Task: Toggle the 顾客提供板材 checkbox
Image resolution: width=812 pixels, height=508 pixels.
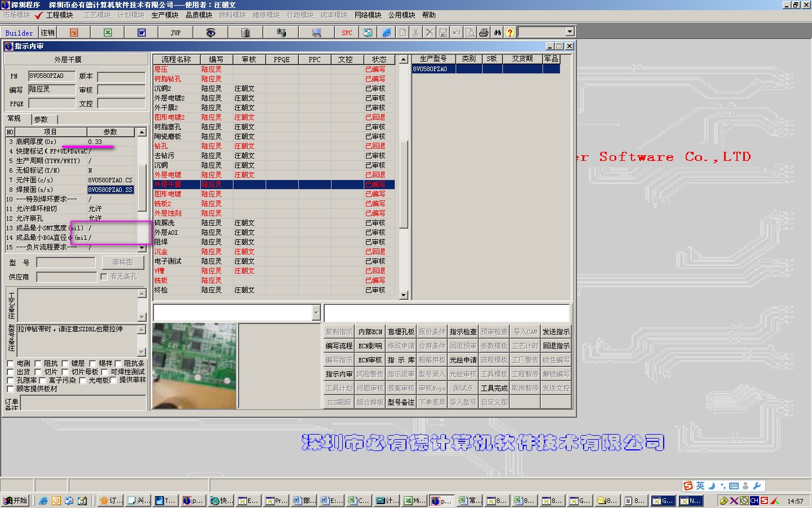Action: 10,389
